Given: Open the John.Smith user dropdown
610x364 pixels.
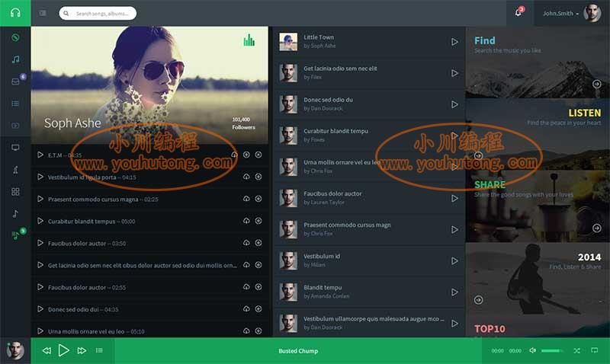Looking at the screenshot, I should (x=560, y=13).
